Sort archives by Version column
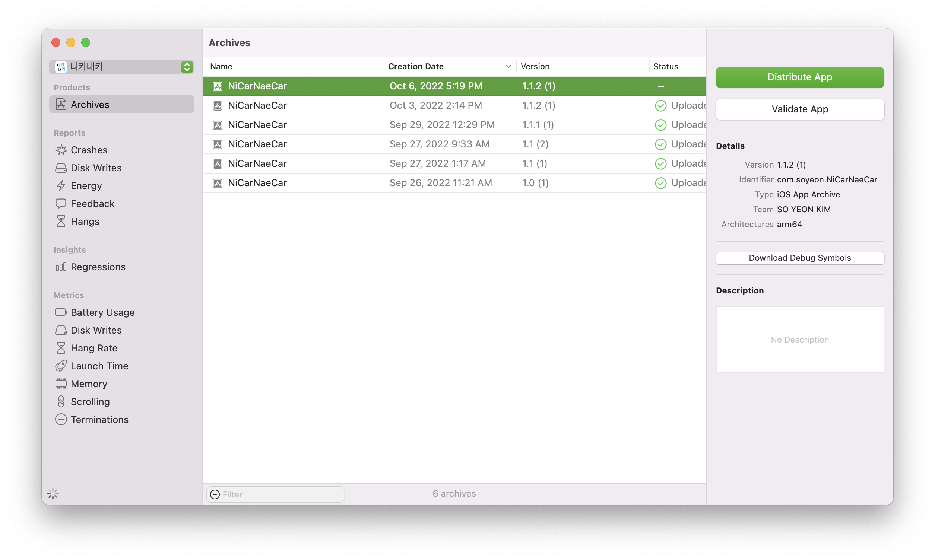935x560 pixels. [583, 66]
